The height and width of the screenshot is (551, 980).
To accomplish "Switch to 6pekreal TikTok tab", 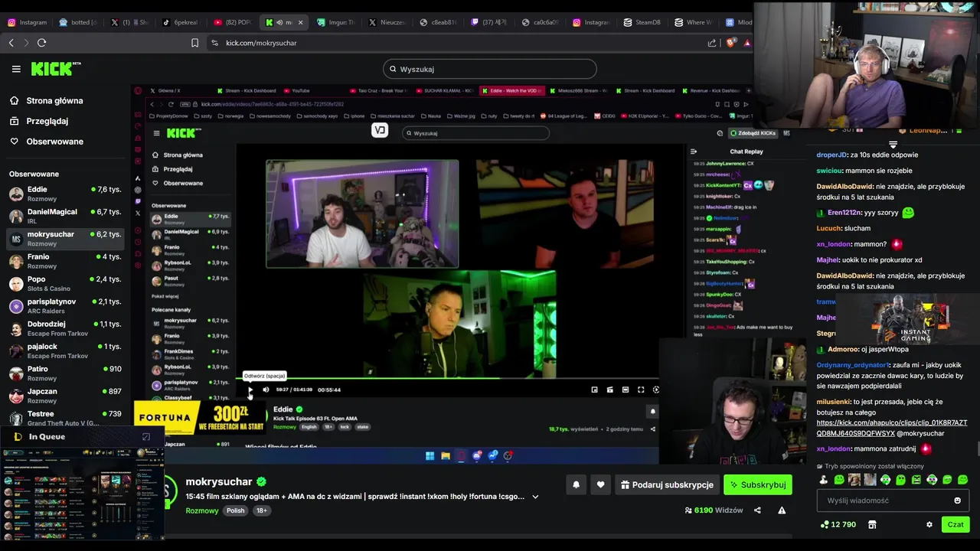I will coord(180,22).
